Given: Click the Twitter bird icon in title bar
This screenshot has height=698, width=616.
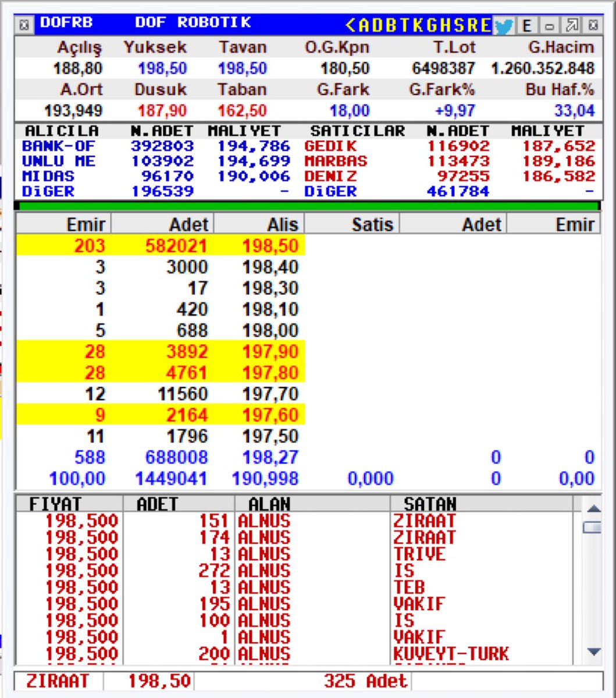Looking at the screenshot, I should coord(504,26).
